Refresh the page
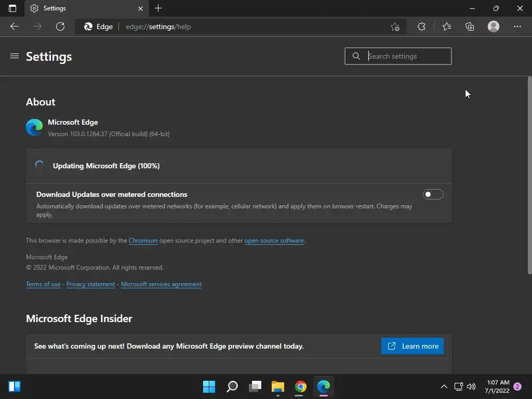The width and height of the screenshot is (532, 399). pos(60,26)
